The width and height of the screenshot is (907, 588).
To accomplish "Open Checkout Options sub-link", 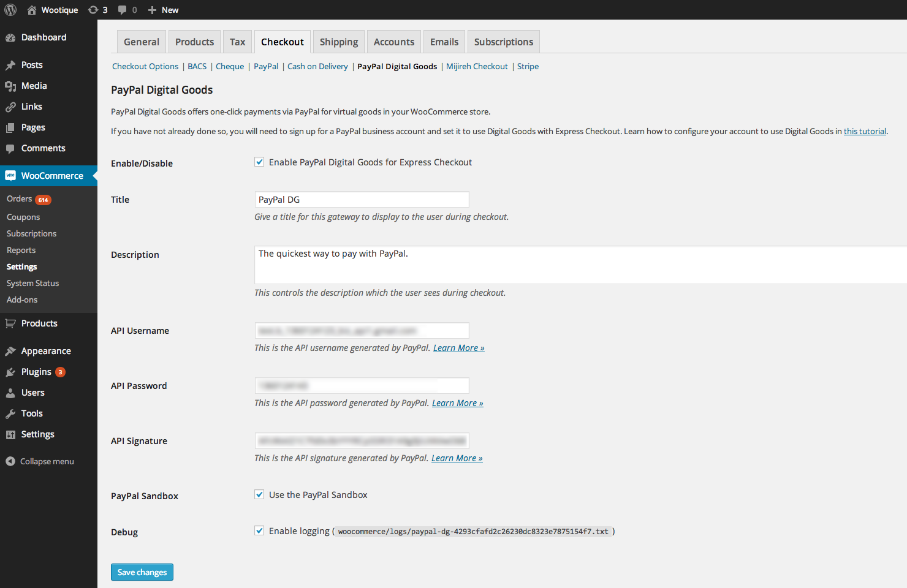I will click(x=145, y=66).
